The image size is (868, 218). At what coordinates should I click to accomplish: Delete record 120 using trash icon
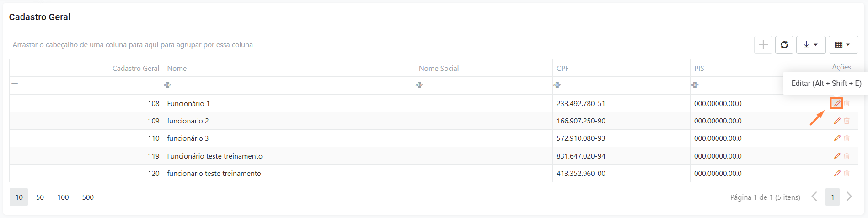(847, 174)
